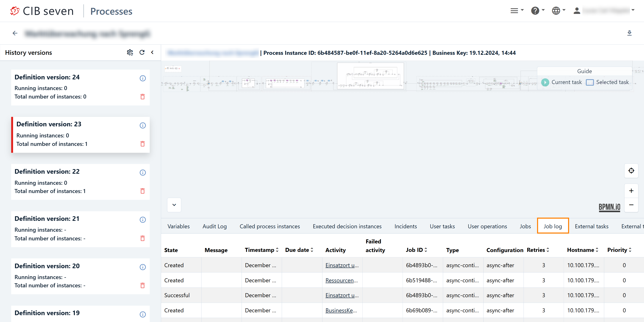The height and width of the screenshot is (322, 644).
Task: Refresh the history versions list
Action: click(x=142, y=52)
